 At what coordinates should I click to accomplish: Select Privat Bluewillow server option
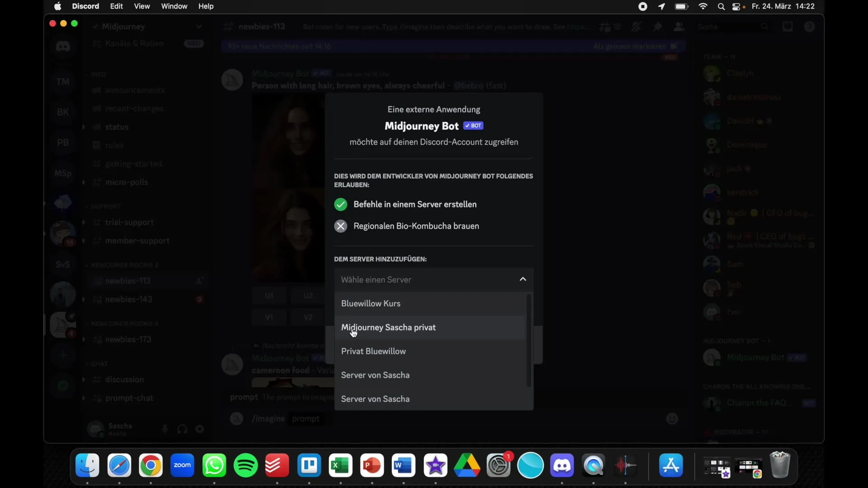429,352
